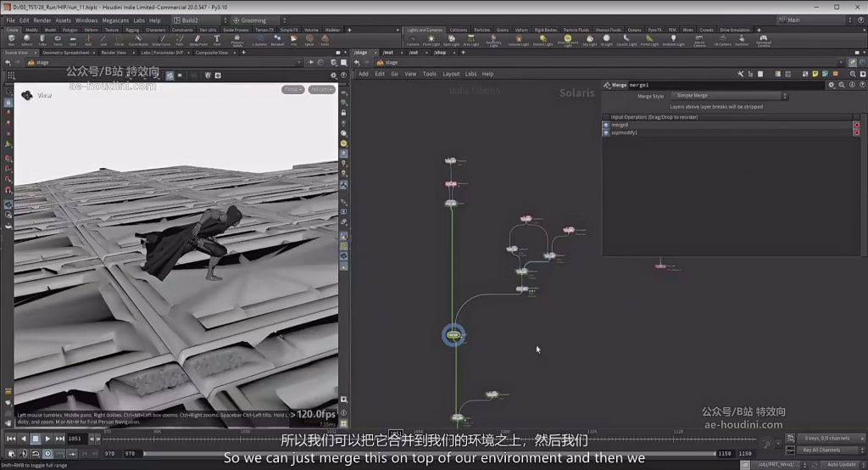Add a Caustic Light from the shelf
The image size is (868, 470).
click(x=626, y=40)
